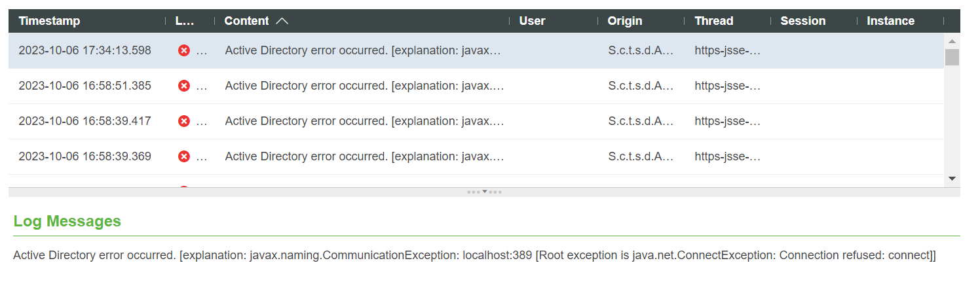Click the error icon in the 16:58:39.369 row
Image resolution: width=980 pixels, height=284 pixels.
[x=184, y=156]
